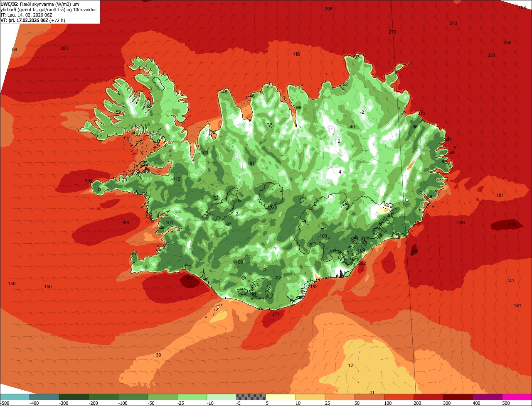
Task: Click the flux value -40
Action: [x=352, y=127]
